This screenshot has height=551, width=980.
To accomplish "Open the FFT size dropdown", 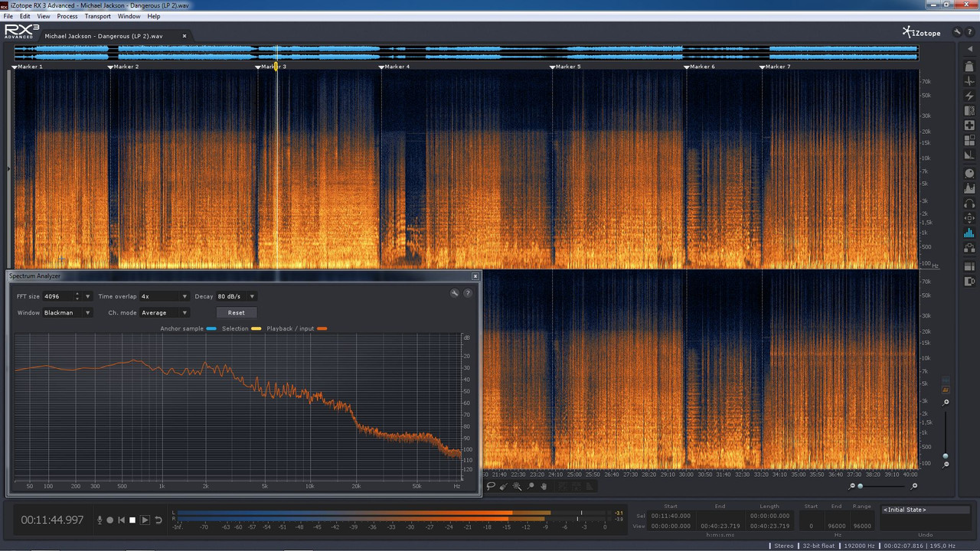I will [87, 296].
